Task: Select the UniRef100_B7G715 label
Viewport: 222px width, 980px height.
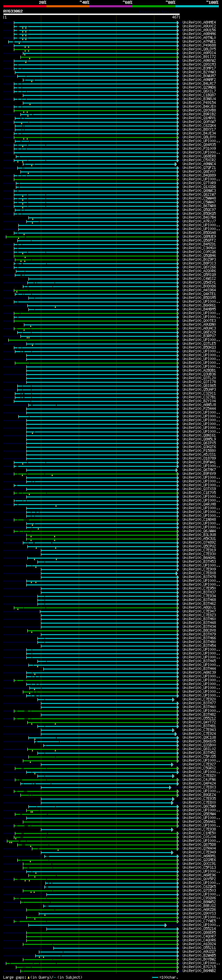Action: (199, 967)
